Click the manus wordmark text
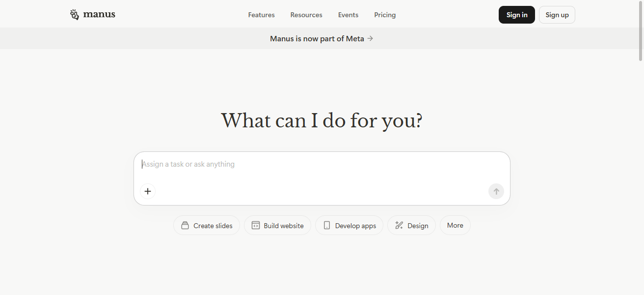 tap(99, 14)
